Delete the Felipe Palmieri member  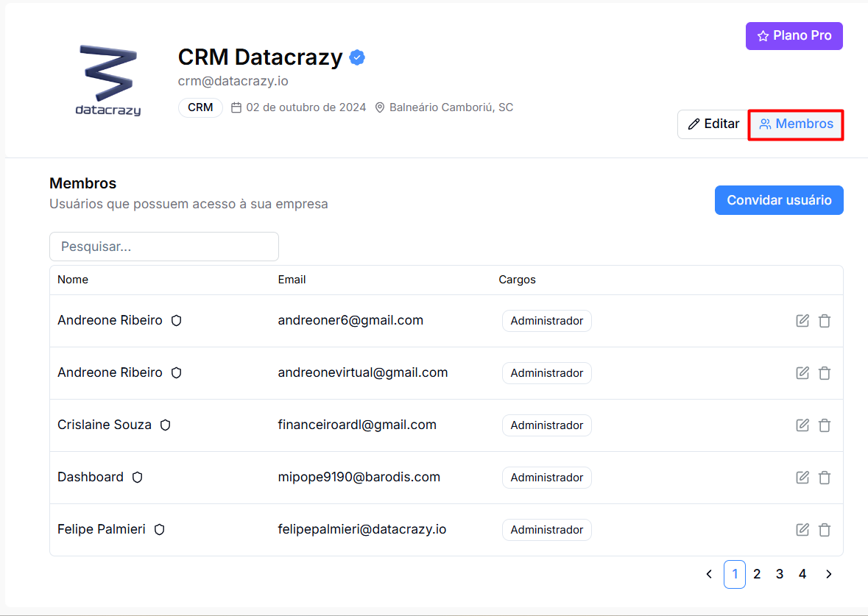[x=825, y=530]
